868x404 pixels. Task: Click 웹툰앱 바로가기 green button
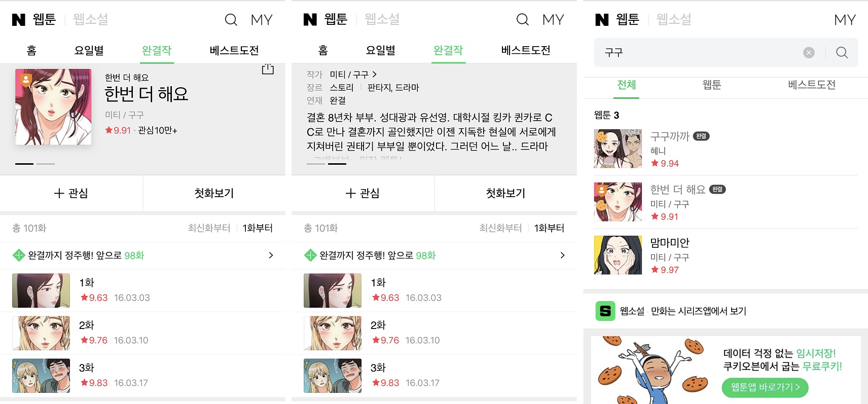point(765,387)
